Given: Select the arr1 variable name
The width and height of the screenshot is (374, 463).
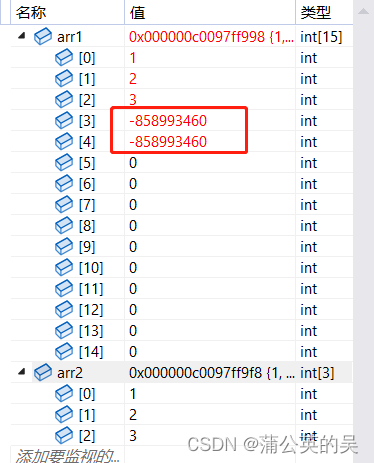Looking at the screenshot, I should (70, 37).
